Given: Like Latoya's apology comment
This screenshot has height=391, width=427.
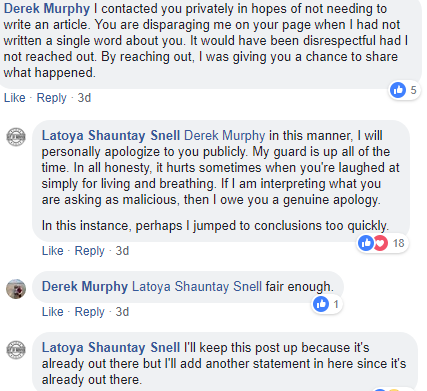Looking at the screenshot, I should pyautogui.click(x=52, y=251).
